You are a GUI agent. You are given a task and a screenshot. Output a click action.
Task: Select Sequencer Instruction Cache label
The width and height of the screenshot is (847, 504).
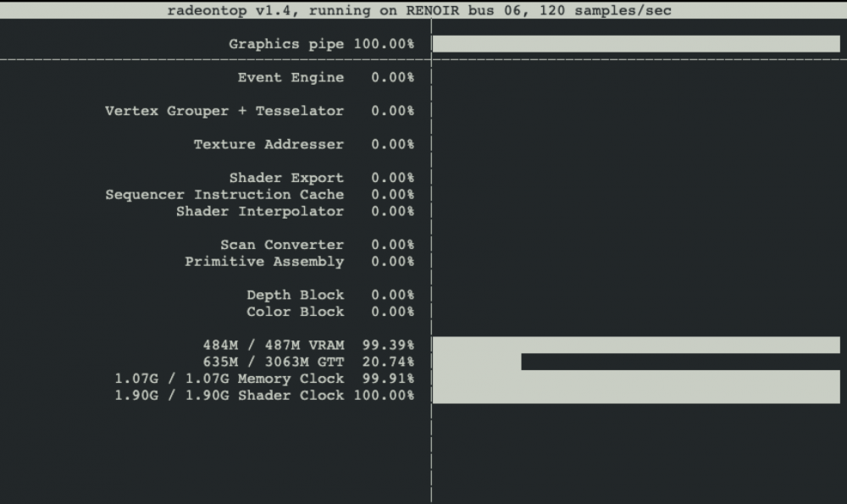tap(224, 195)
